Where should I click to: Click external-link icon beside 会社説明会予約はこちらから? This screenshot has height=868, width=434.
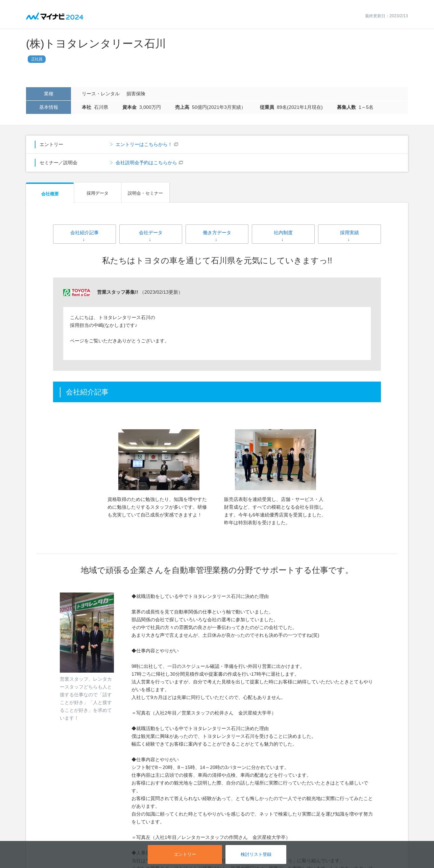181,163
